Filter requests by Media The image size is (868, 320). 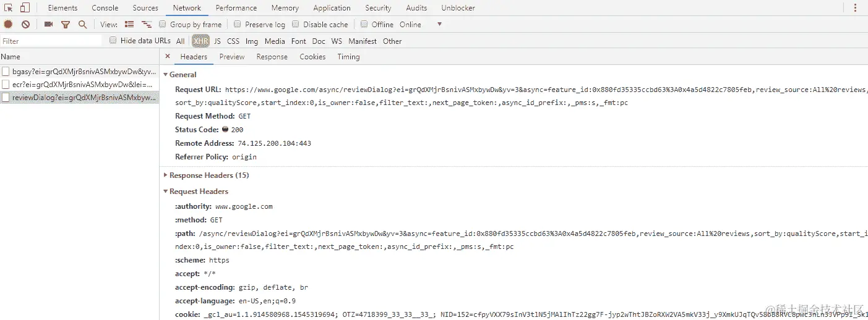tap(275, 41)
